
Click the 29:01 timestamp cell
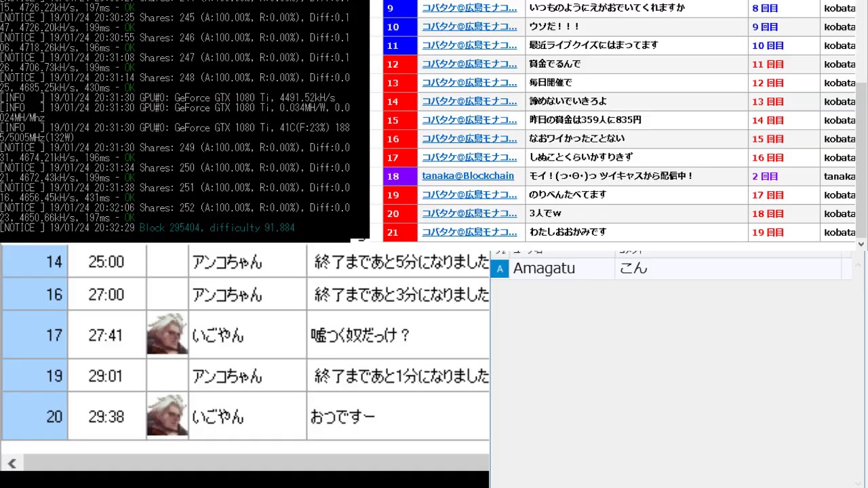[x=106, y=375]
